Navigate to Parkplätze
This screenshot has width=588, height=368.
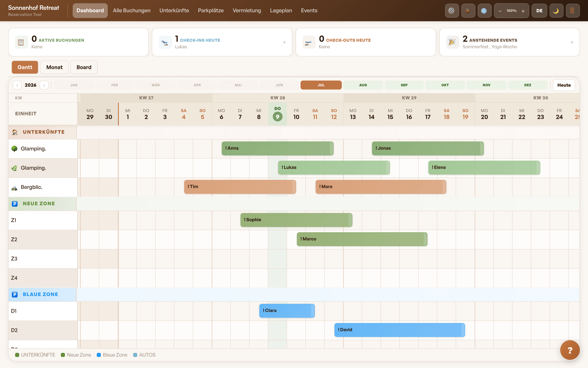click(211, 10)
